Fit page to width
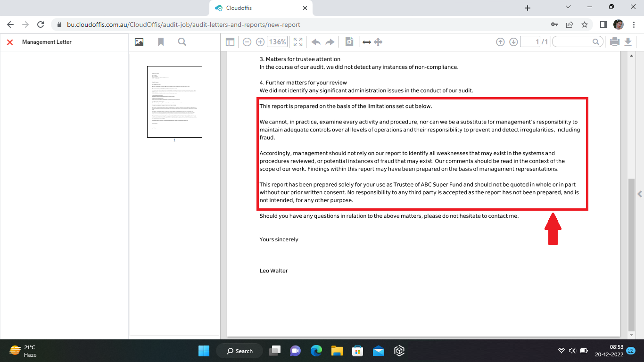Screen dimensions: 644x362 point(366,42)
